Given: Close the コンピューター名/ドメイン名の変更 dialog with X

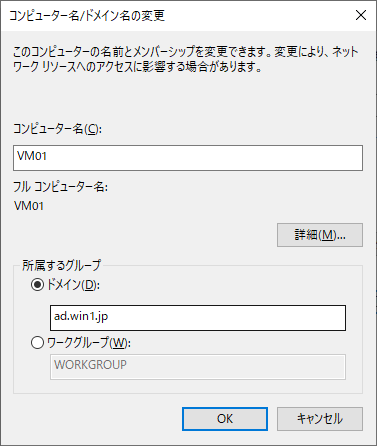Looking at the screenshot, I should pos(361,15).
